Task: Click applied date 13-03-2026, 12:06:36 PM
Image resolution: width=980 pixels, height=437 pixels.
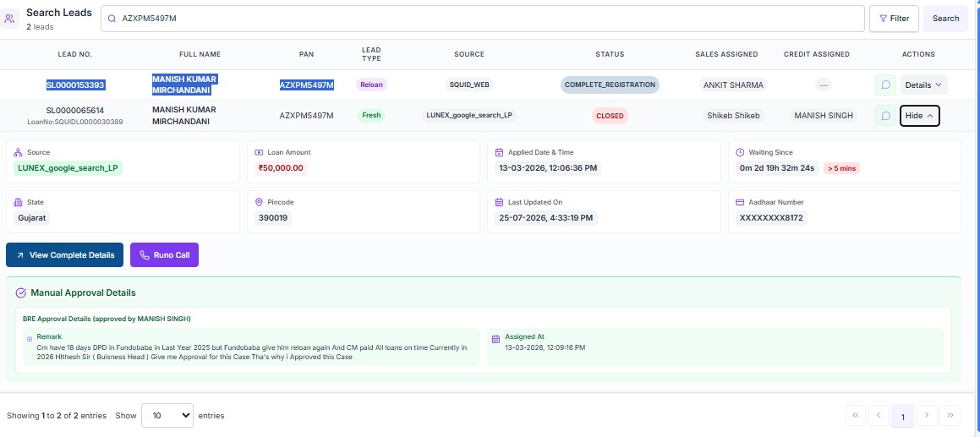Action: tap(548, 168)
